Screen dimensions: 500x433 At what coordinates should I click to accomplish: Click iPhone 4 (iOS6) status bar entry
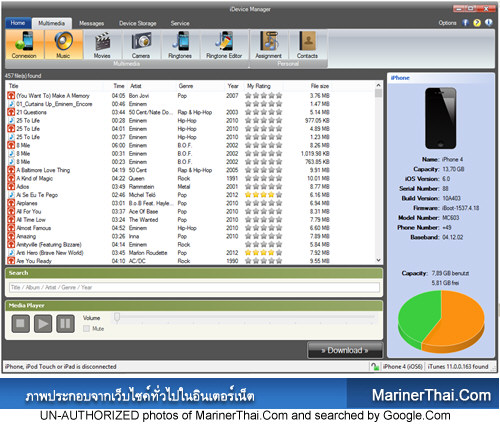click(x=403, y=367)
